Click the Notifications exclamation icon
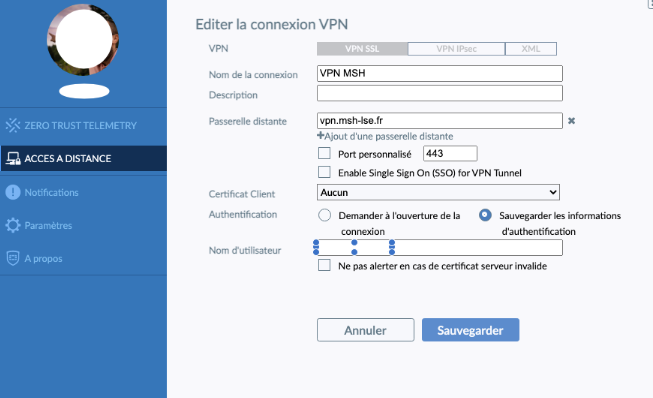653x398 pixels. click(x=13, y=192)
